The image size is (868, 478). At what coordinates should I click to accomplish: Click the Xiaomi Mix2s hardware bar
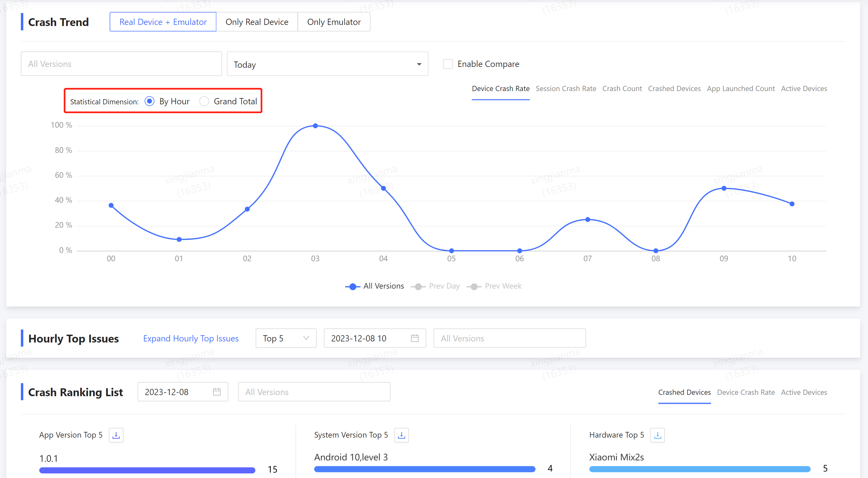700,469
